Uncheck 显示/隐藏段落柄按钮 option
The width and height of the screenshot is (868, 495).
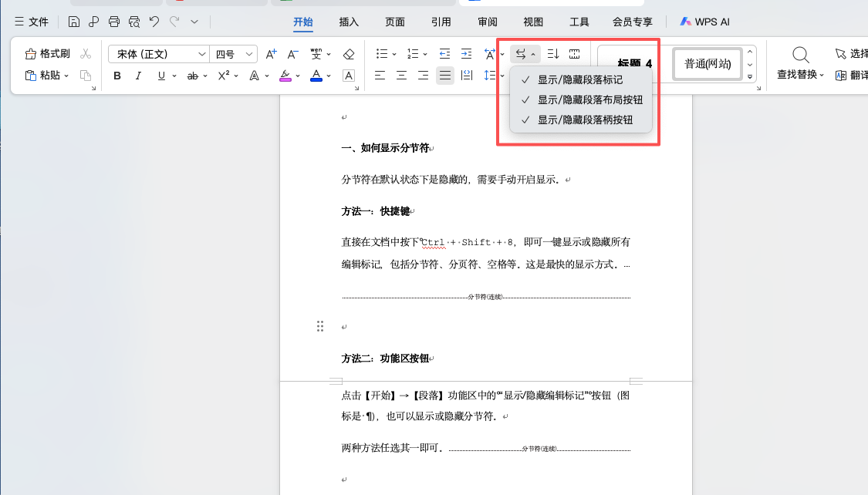[580, 120]
